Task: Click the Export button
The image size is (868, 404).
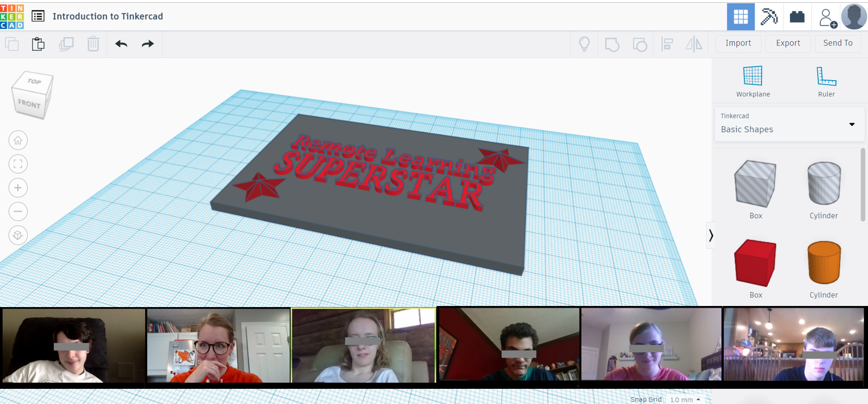Action: [788, 43]
